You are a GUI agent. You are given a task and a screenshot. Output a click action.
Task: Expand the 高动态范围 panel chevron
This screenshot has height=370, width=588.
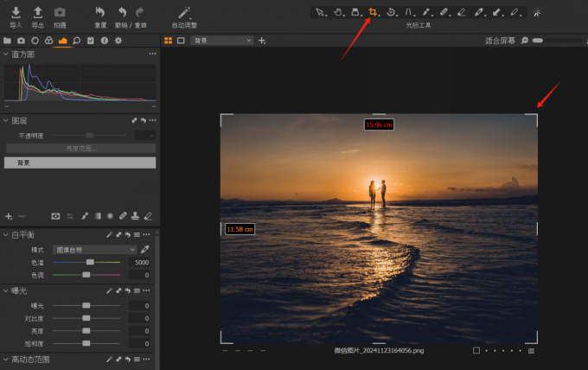tap(6, 359)
